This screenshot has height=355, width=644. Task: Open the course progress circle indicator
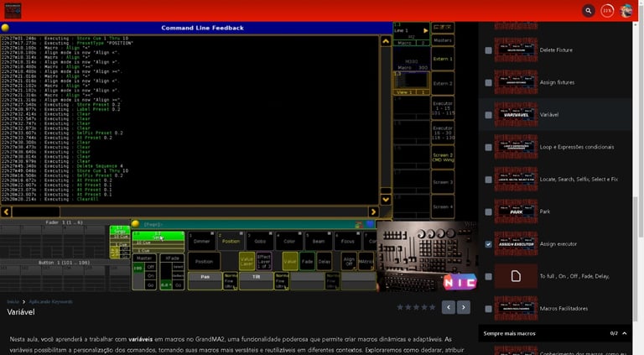coord(607,11)
